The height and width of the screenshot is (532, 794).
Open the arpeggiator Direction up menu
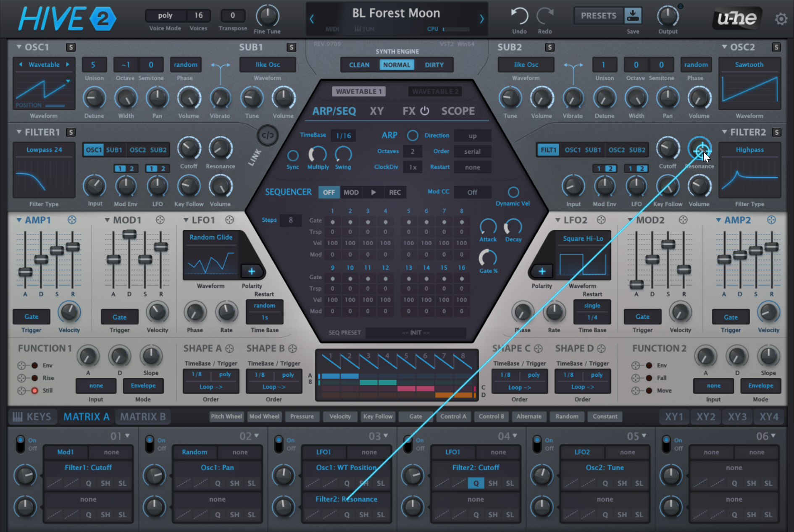473,136
